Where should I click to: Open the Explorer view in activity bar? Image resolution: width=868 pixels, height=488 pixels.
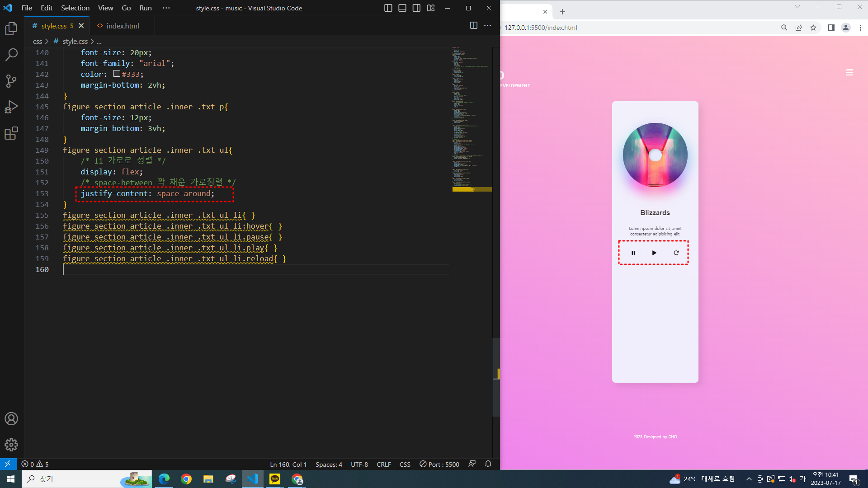tap(11, 29)
